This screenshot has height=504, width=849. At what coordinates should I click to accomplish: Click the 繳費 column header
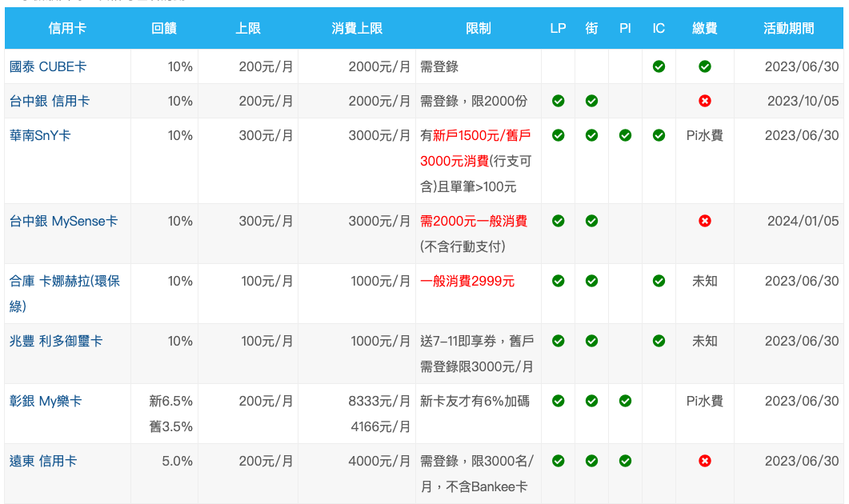pyautogui.click(x=705, y=28)
